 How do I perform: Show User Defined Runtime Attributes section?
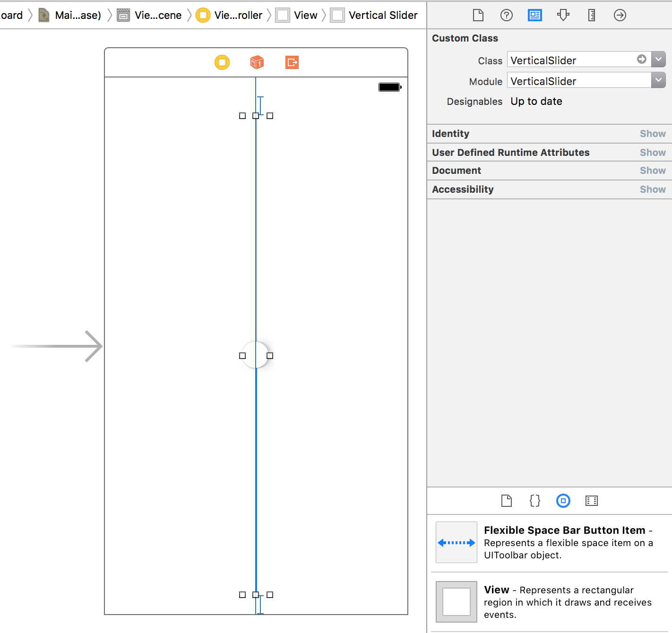point(652,153)
